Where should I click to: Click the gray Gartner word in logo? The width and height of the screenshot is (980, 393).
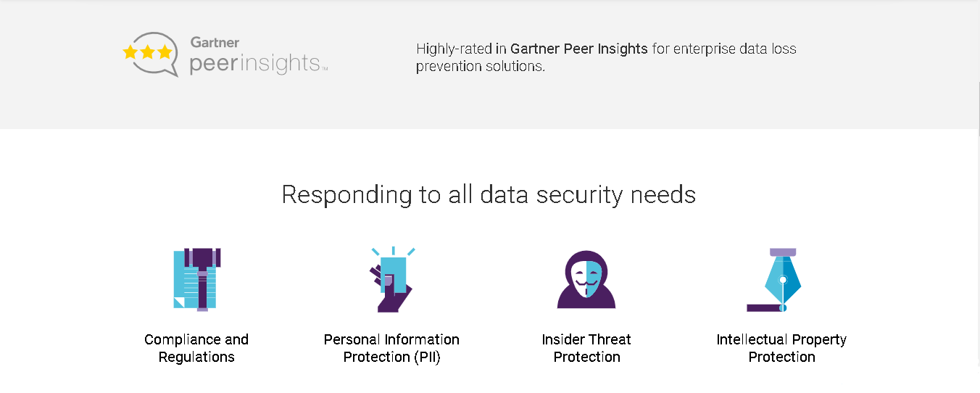tap(215, 43)
